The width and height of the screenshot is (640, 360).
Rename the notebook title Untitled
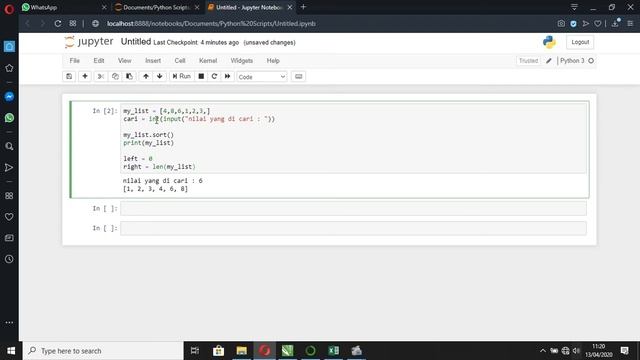pyautogui.click(x=136, y=42)
